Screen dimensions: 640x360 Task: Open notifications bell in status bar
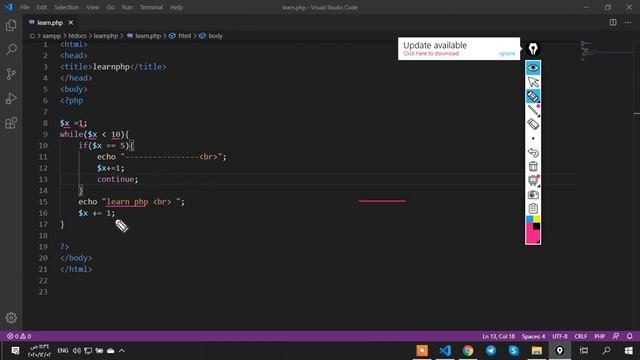[x=629, y=336]
